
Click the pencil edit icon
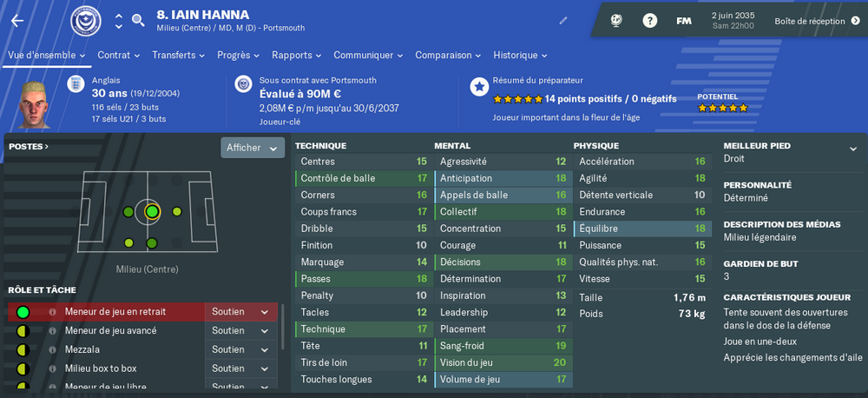click(x=563, y=21)
